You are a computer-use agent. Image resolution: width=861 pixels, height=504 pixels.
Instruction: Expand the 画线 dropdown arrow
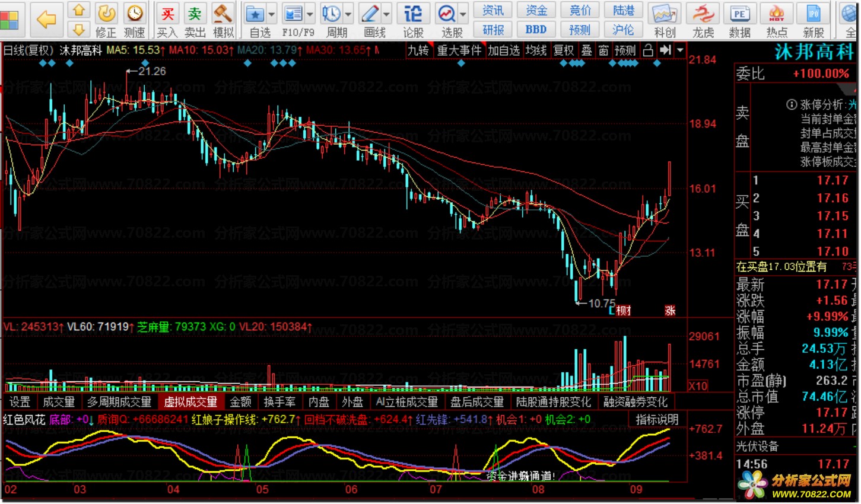386,13
